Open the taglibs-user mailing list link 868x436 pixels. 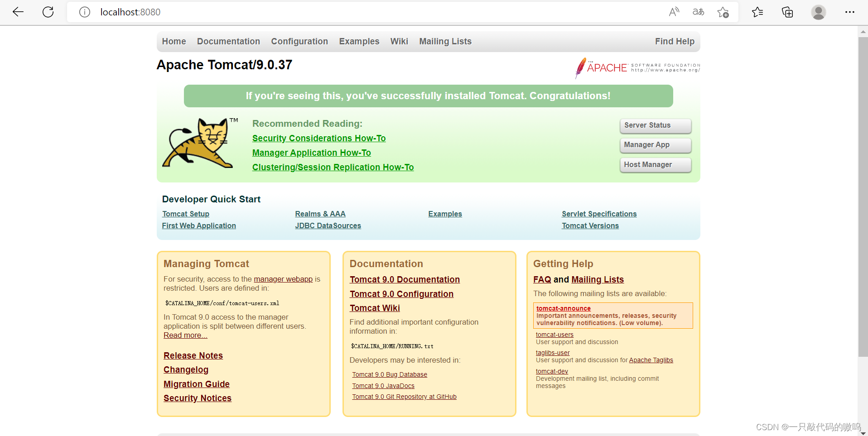[553, 353]
